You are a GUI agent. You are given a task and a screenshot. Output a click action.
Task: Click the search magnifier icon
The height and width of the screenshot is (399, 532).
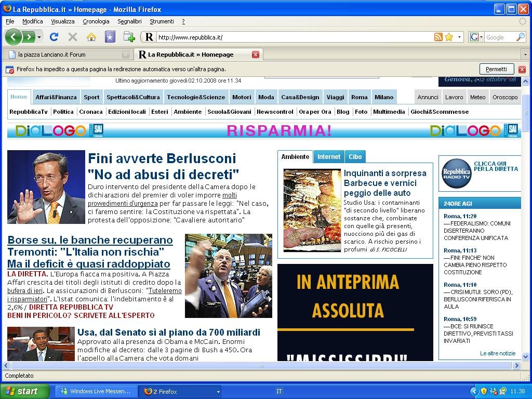pyautogui.click(x=521, y=37)
